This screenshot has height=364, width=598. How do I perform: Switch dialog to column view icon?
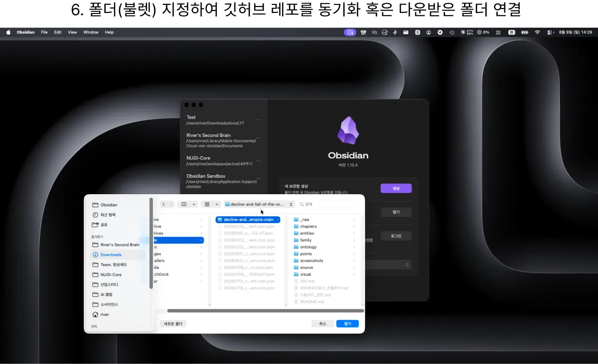click(x=184, y=204)
